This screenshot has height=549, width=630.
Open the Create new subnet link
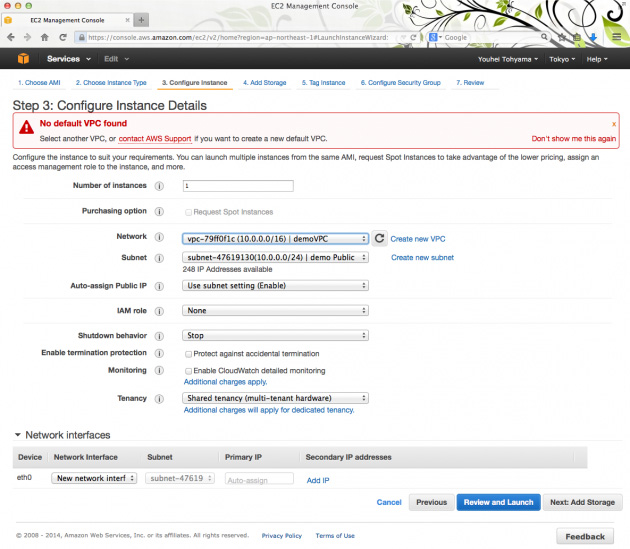pos(422,257)
